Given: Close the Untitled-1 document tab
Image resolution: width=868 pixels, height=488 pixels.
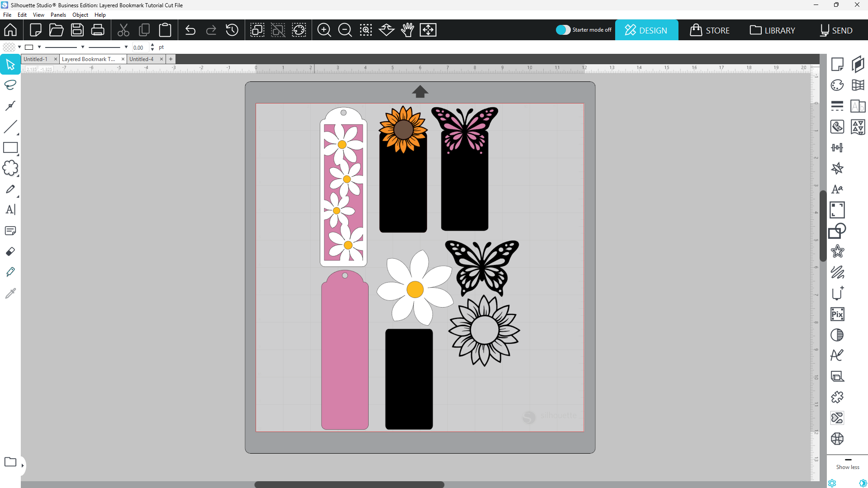Looking at the screenshot, I should tap(56, 59).
